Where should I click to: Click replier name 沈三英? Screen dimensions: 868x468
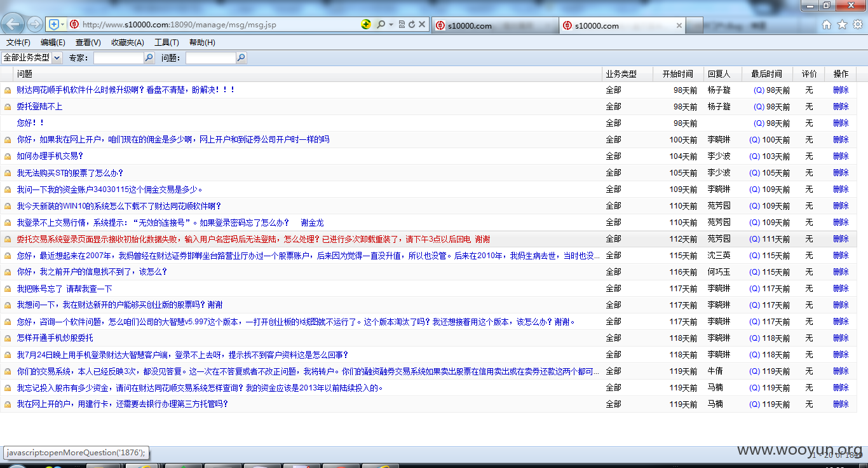(719, 256)
